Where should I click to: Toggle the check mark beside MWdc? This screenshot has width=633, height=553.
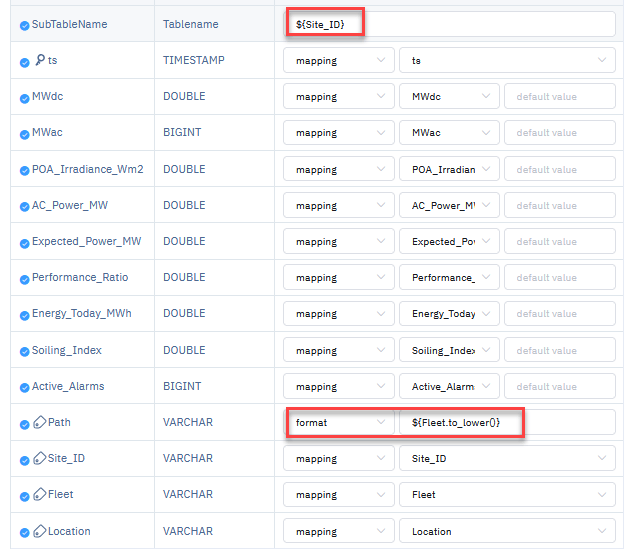(24, 98)
